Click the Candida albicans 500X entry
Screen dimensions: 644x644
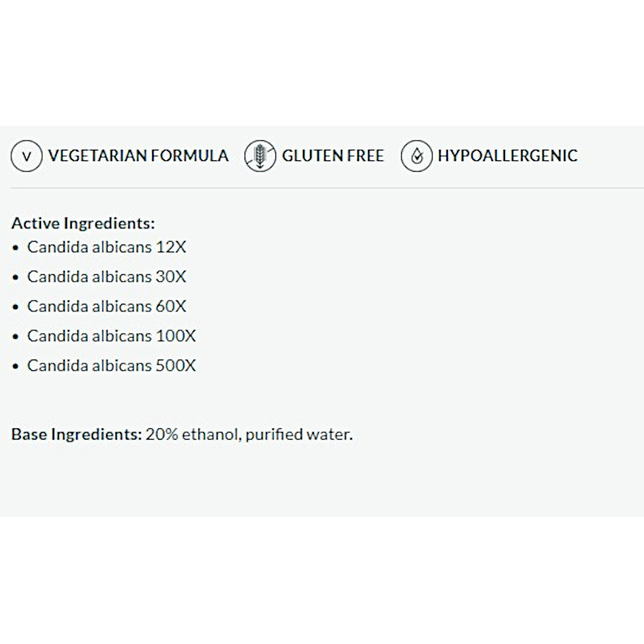(x=111, y=365)
